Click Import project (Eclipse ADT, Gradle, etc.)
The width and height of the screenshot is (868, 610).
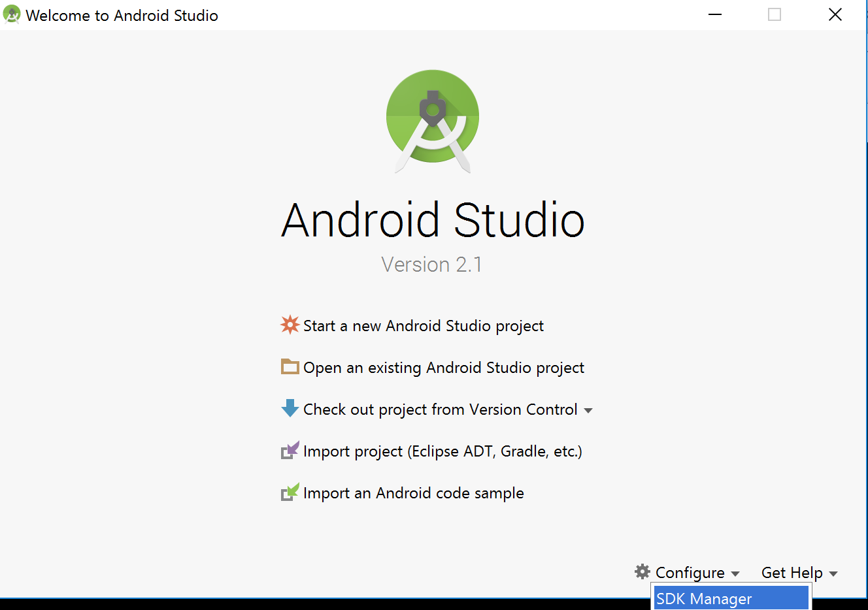click(x=442, y=451)
